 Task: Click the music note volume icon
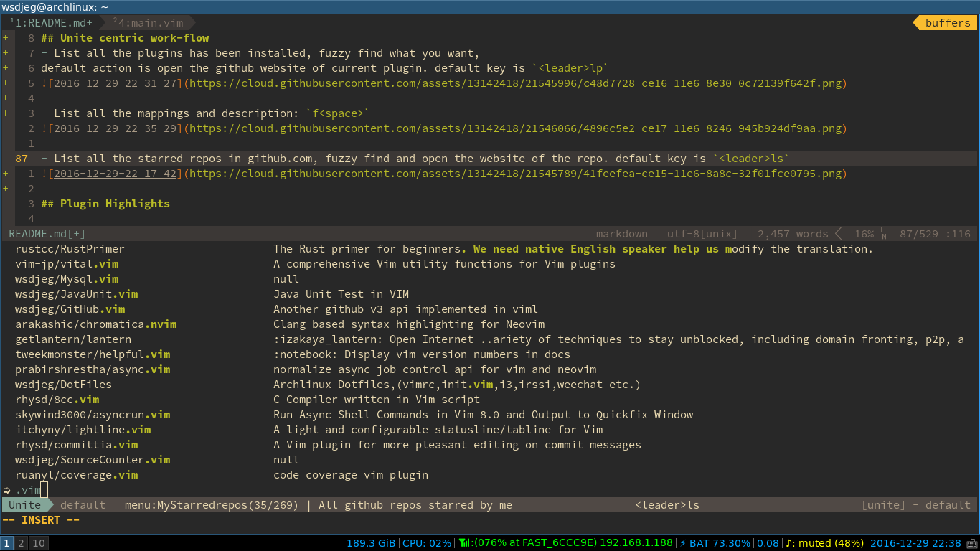pyautogui.click(x=790, y=543)
